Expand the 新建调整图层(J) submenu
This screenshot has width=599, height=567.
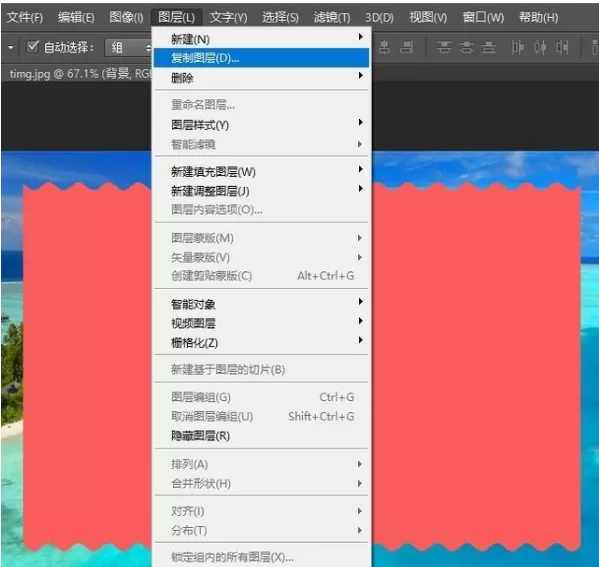click(x=261, y=190)
